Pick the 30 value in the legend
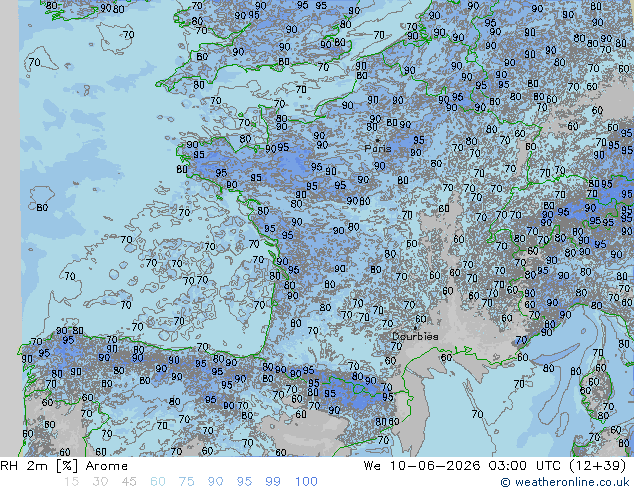This screenshot has height=490, width=634. tap(100, 482)
